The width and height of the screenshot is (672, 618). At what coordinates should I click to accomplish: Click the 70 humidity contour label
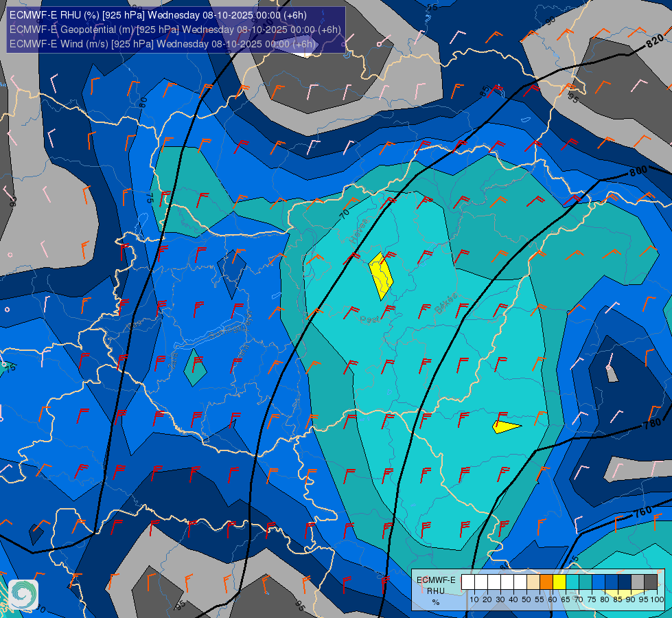[345, 214]
